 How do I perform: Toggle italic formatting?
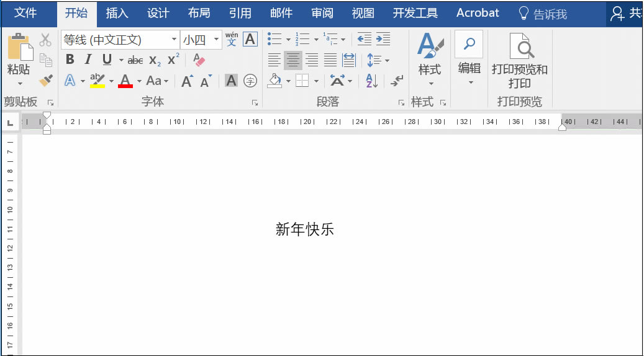pos(88,60)
